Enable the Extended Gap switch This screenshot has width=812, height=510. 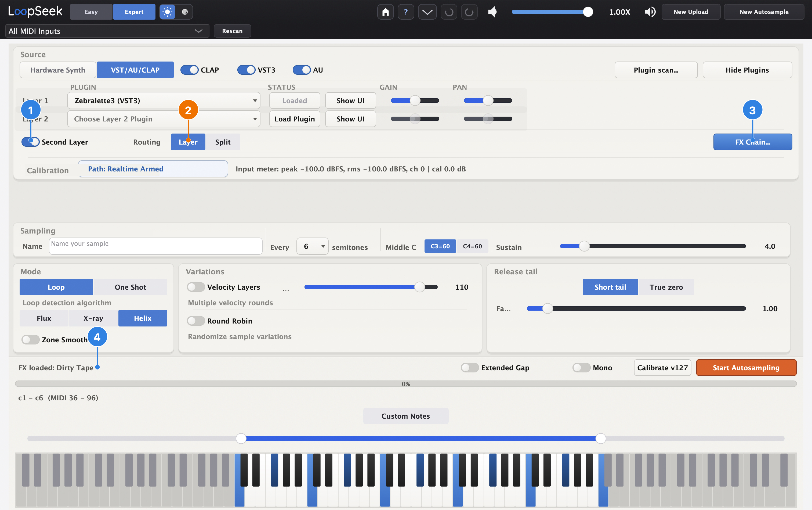pos(470,368)
